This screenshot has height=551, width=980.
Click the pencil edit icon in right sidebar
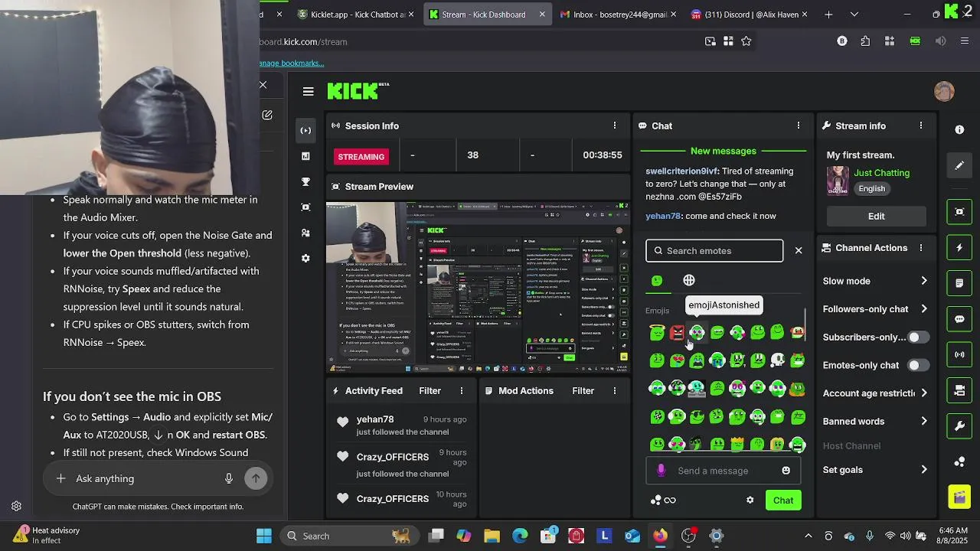point(959,165)
